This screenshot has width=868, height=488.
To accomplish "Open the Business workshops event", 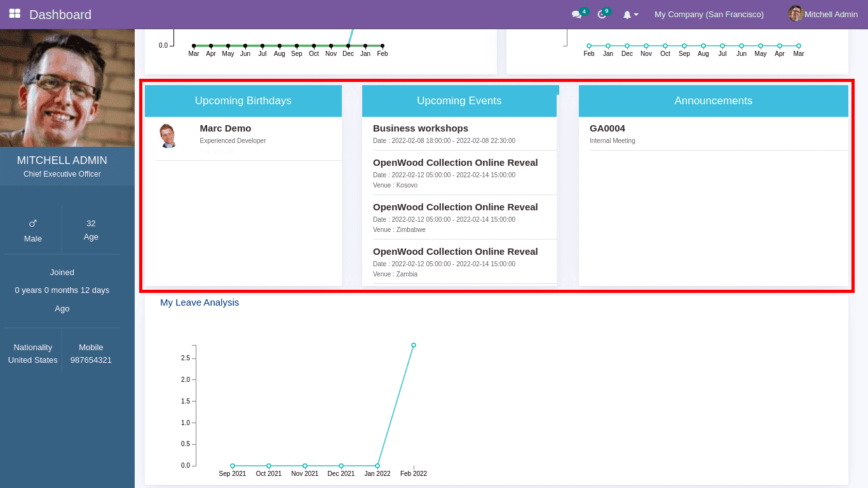I will (421, 128).
